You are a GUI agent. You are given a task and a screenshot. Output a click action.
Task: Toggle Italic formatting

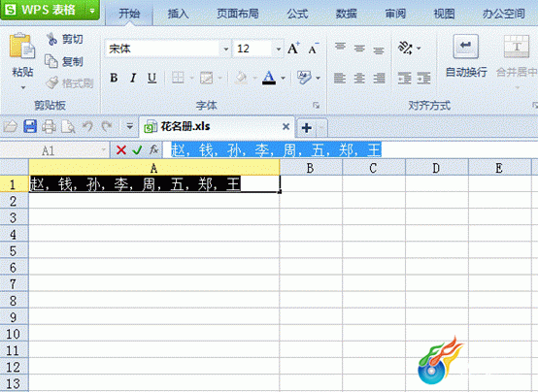[x=133, y=78]
